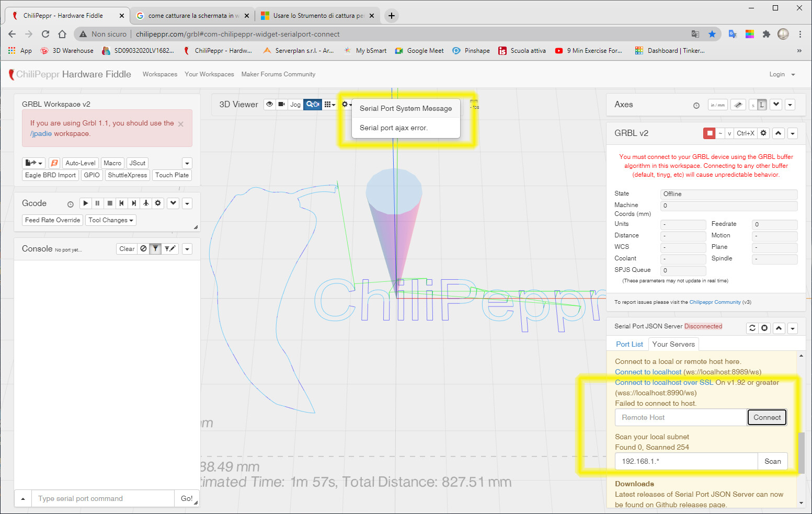
Task: Expand Gcode panel with chevron-down button
Action: [173, 203]
